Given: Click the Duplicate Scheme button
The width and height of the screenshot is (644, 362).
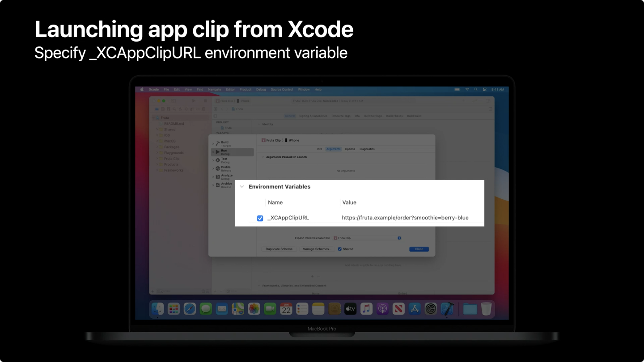Looking at the screenshot, I should coord(279,249).
